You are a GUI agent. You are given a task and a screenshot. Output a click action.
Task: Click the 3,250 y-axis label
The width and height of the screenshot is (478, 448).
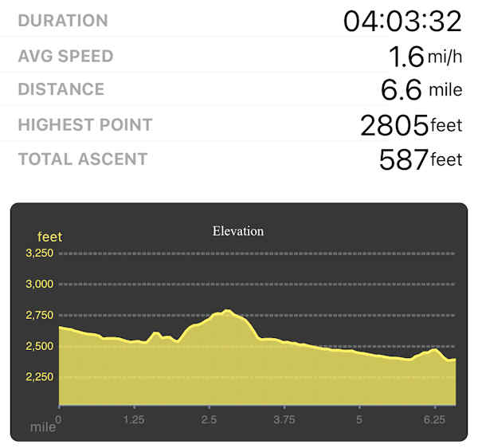tap(39, 253)
